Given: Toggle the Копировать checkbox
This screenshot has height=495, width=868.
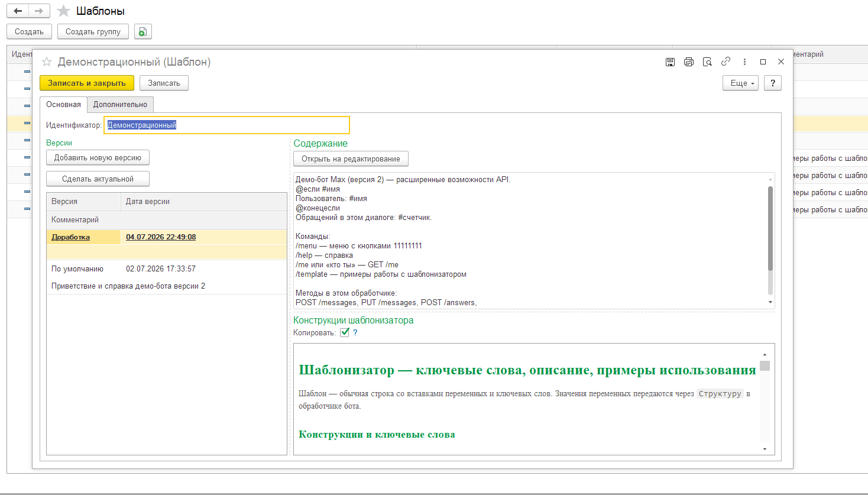Looking at the screenshot, I should click(345, 332).
